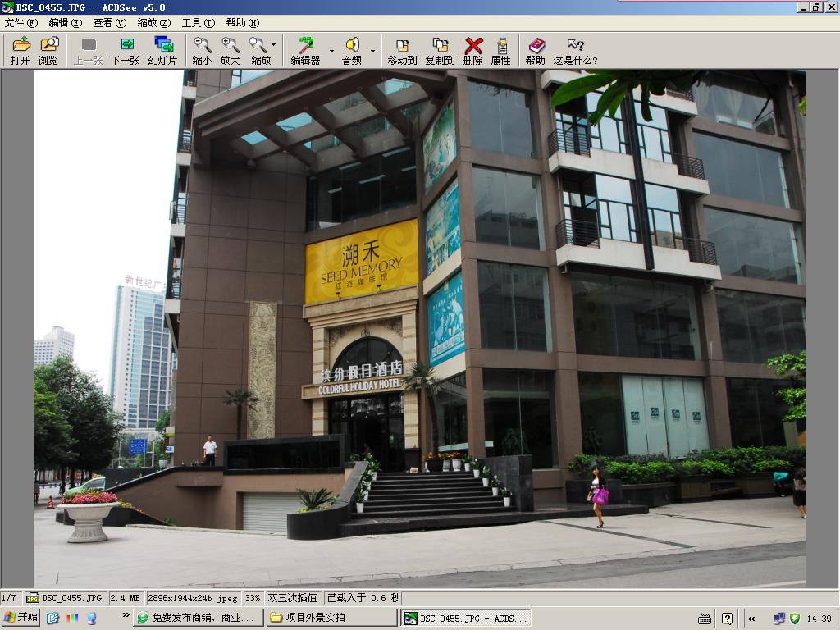Click the 移动到 (Move to) icon
840x630 pixels.
[402, 50]
